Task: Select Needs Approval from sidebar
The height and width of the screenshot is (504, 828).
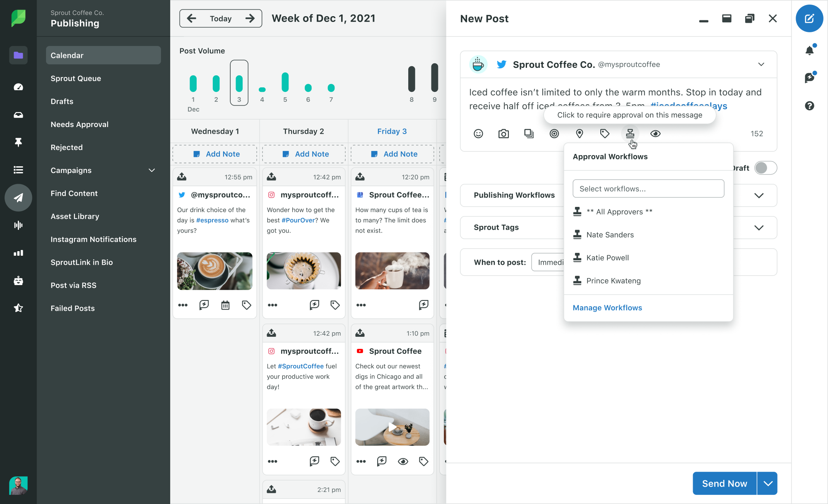Action: [79, 124]
